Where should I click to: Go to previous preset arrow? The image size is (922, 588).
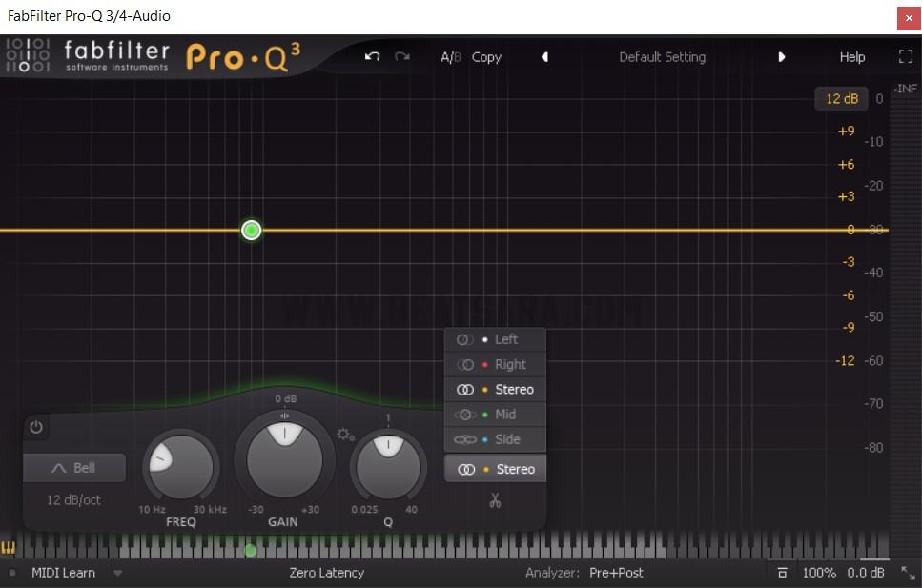544,57
